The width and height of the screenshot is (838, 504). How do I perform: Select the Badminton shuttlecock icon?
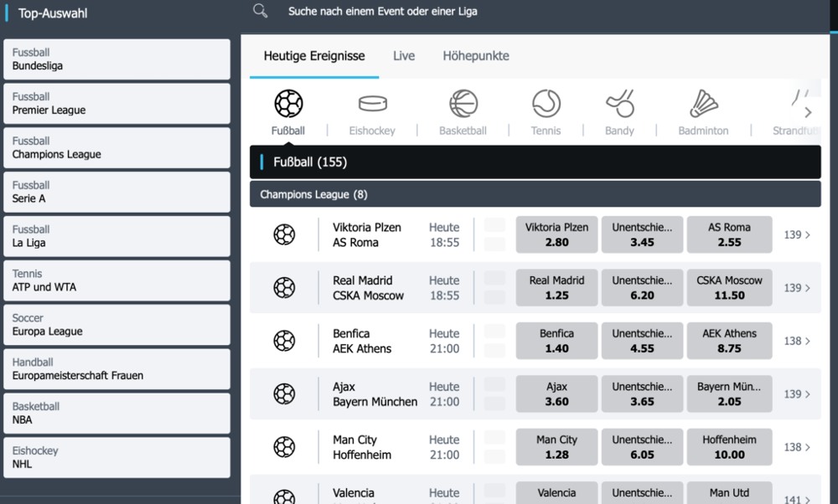point(704,104)
